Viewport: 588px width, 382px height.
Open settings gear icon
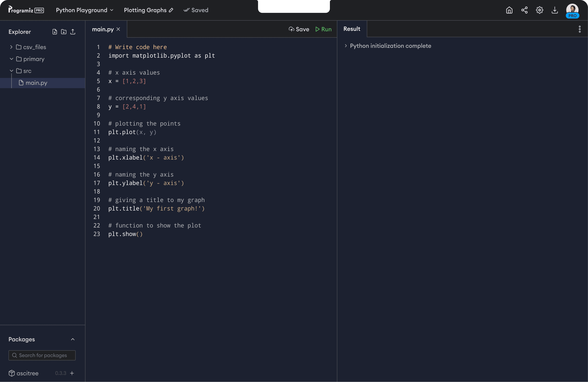539,10
